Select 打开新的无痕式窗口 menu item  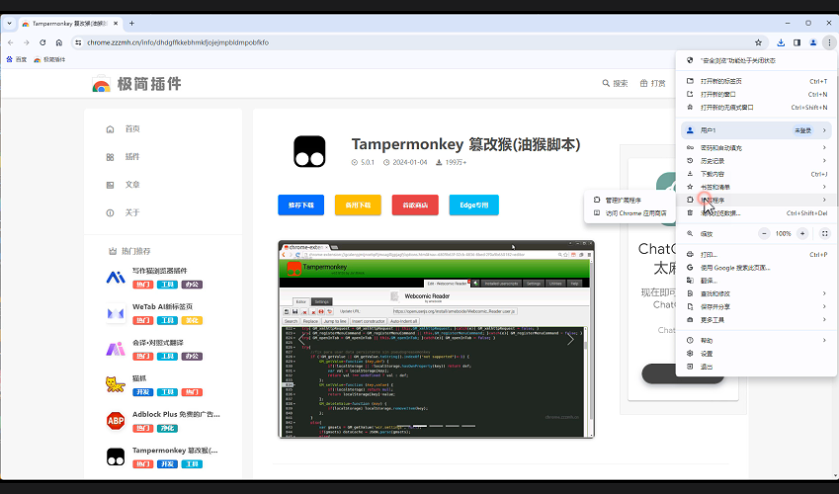(x=756, y=108)
